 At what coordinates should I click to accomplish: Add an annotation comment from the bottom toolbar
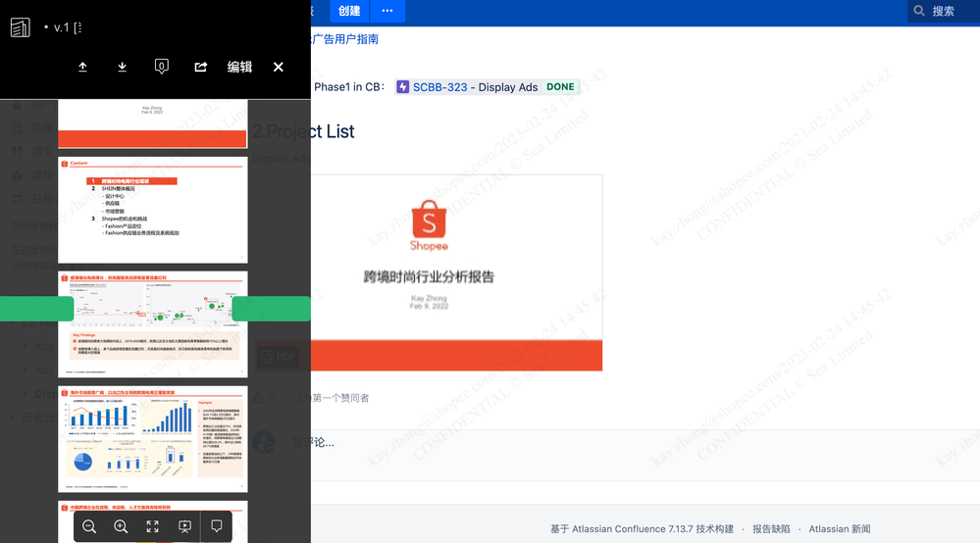coord(216,526)
